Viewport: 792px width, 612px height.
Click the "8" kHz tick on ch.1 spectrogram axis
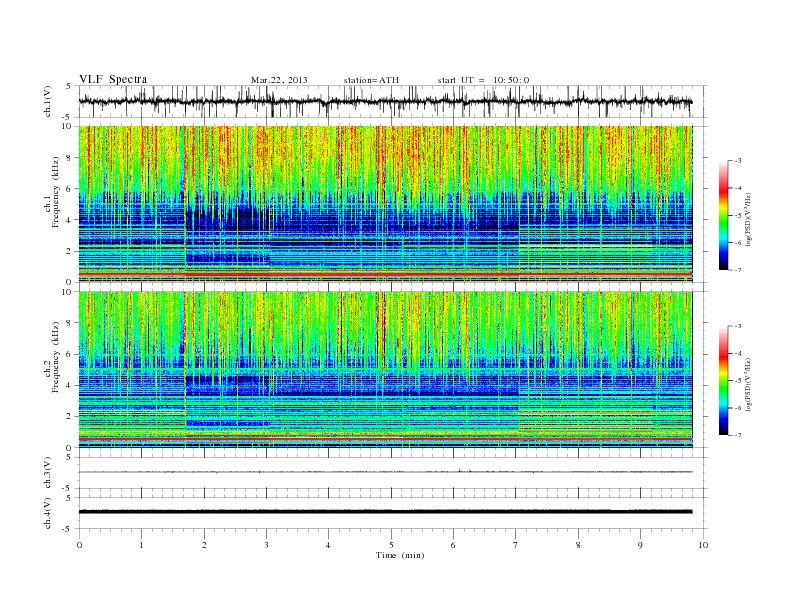(x=70, y=158)
